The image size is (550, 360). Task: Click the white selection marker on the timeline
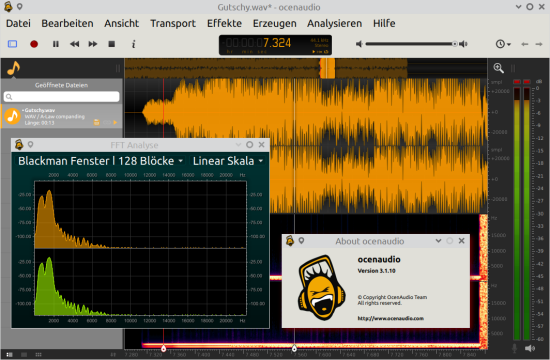coord(294,348)
